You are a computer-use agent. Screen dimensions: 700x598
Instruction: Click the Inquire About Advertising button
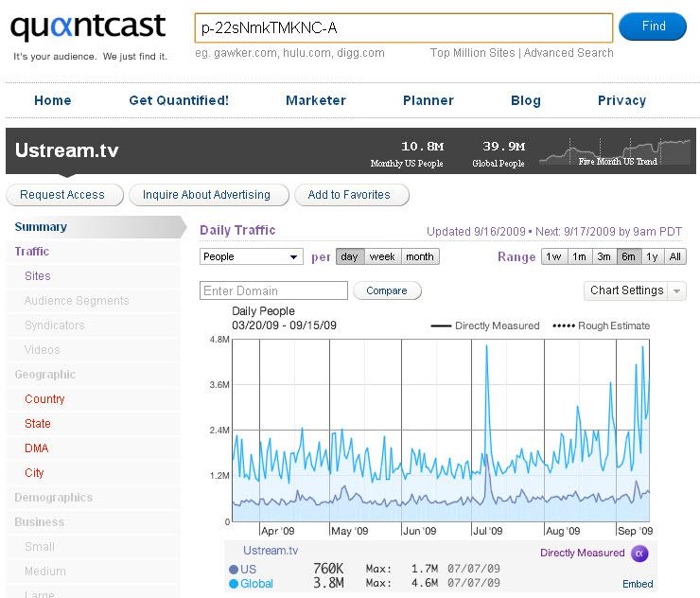tap(206, 195)
